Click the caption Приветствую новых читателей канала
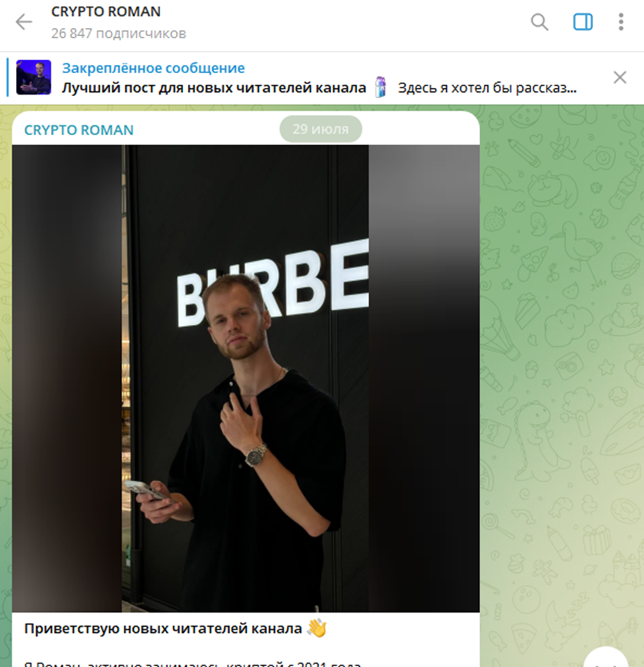This screenshot has width=644, height=667. click(163, 628)
